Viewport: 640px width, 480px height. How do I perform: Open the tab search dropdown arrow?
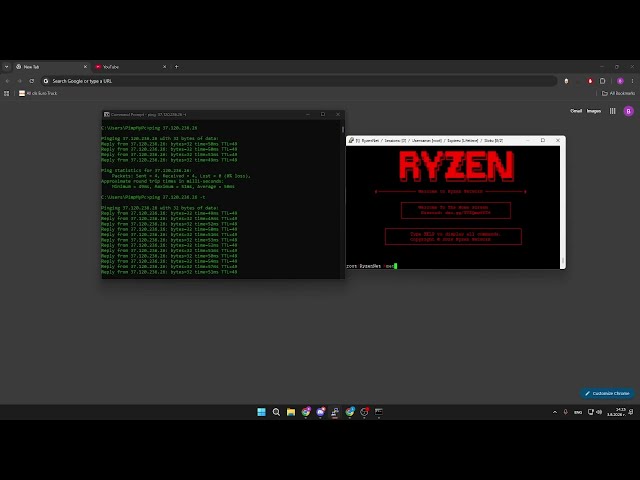click(7, 67)
